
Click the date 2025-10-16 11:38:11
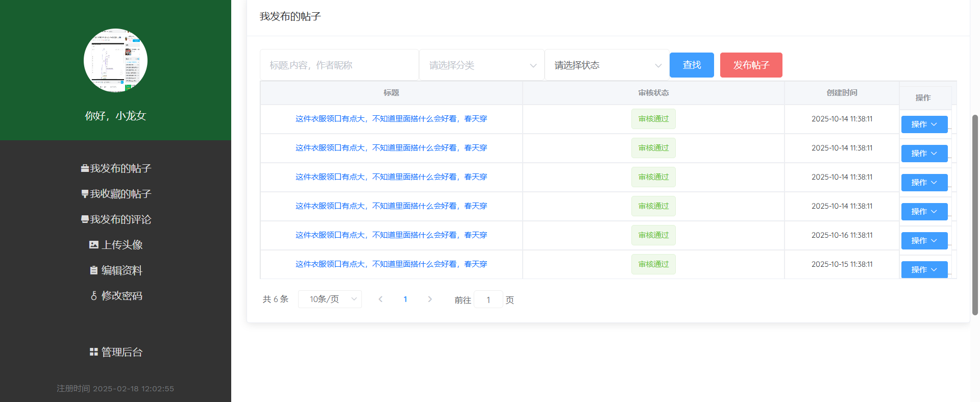[x=842, y=235]
